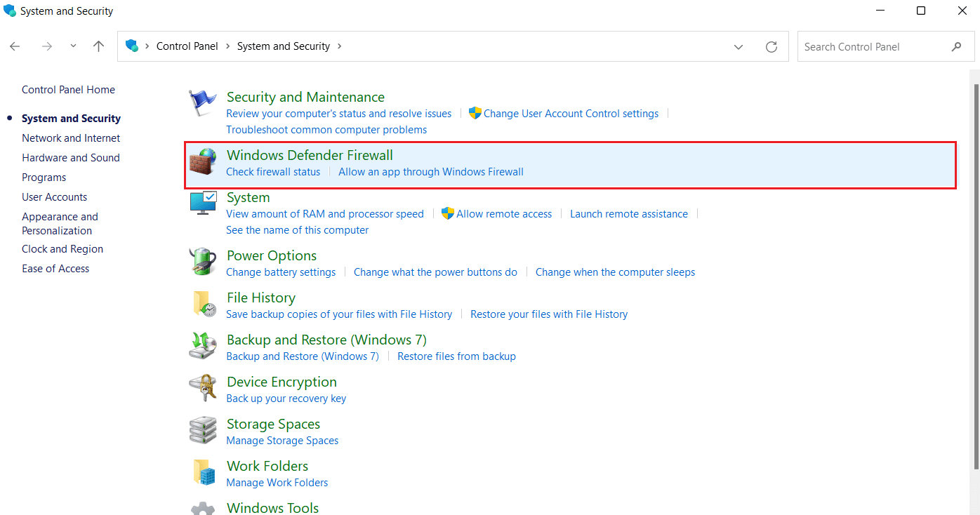Click View amount of RAM and processor speed
The image size is (980, 515).
point(325,214)
